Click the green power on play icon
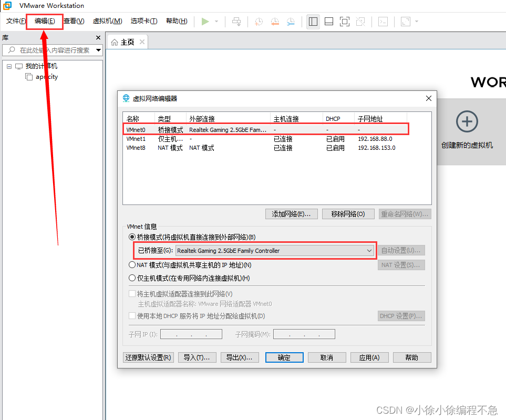This screenshot has width=506, height=420. [205, 22]
